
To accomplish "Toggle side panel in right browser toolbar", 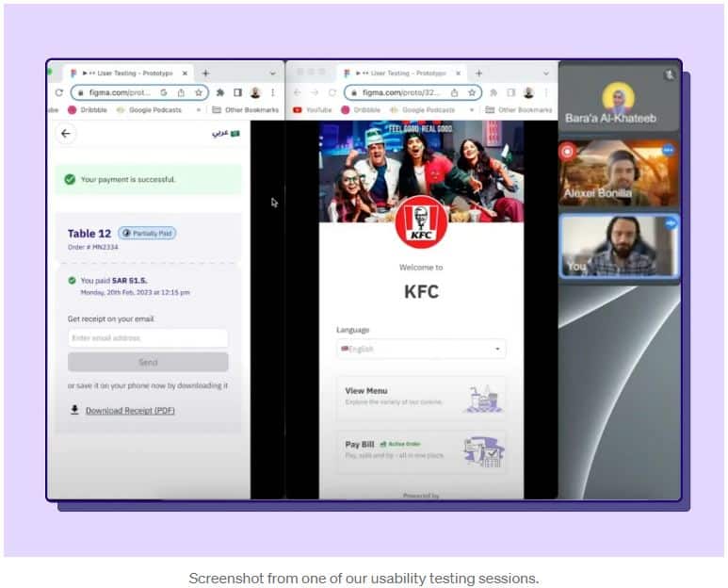I will (510, 93).
